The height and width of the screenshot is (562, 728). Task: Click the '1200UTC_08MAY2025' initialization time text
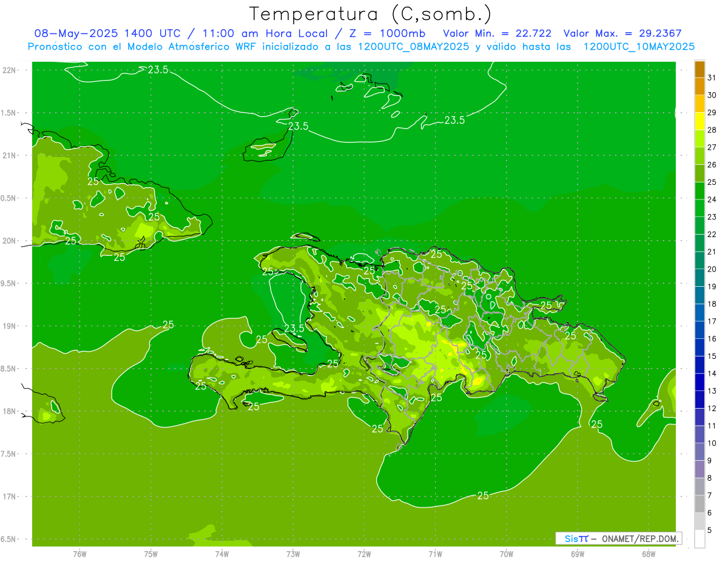413,47
